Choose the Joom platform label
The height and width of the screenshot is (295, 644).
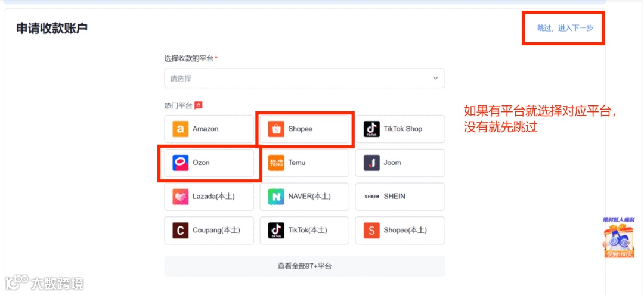click(392, 163)
